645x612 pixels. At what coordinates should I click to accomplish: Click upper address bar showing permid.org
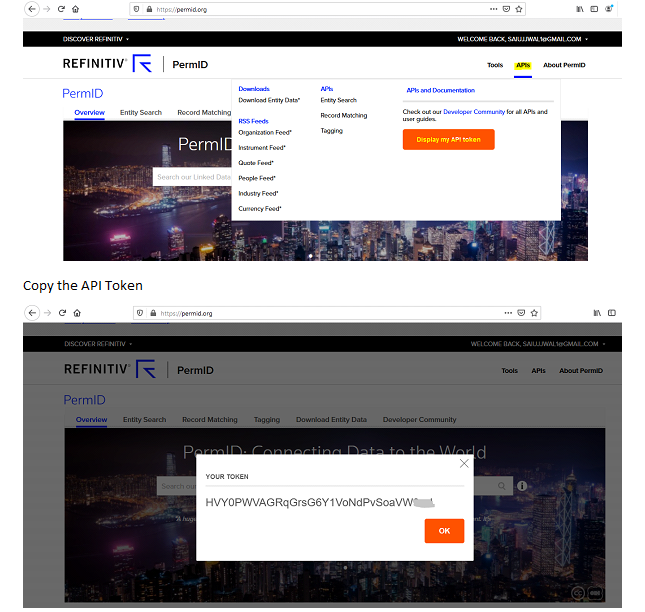(x=327, y=9)
